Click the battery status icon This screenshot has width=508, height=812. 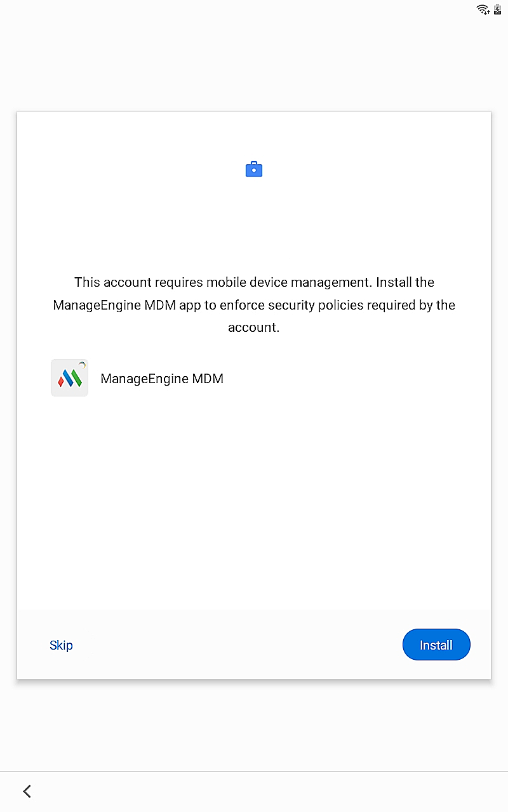point(498,9)
